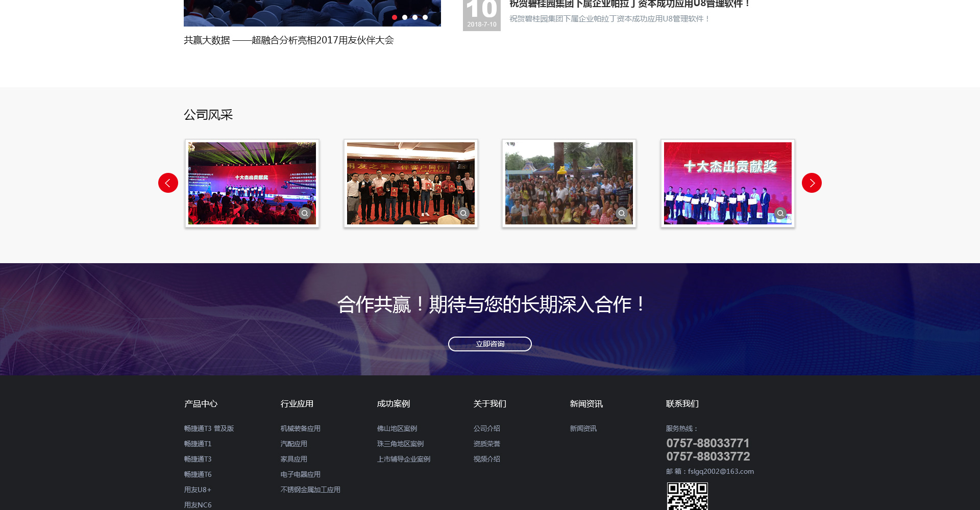The height and width of the screenshot is (510, 980).
Task: Select the first red slider dot
Action: pyautogui.click(x=395, y=17)
